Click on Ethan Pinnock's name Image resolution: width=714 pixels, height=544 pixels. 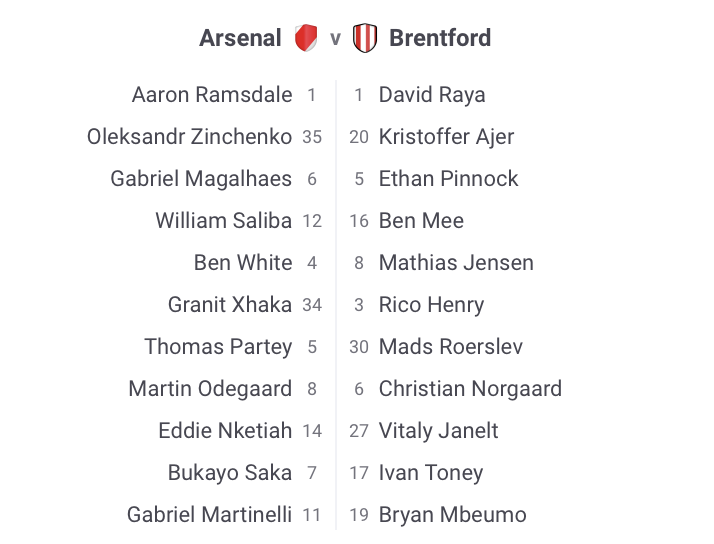(x=448, y=179)
